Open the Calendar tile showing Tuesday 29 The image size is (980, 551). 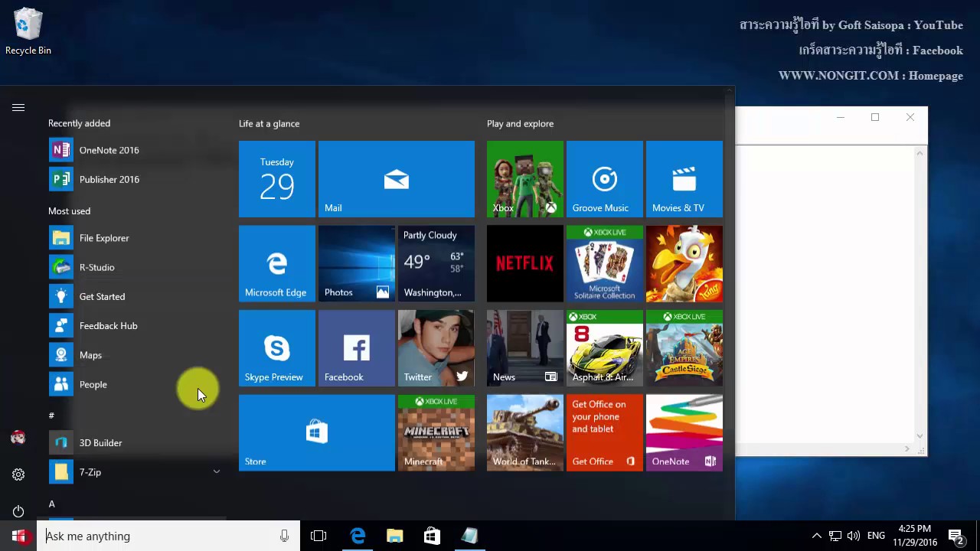pyautogui.click(x=277, y=179)
